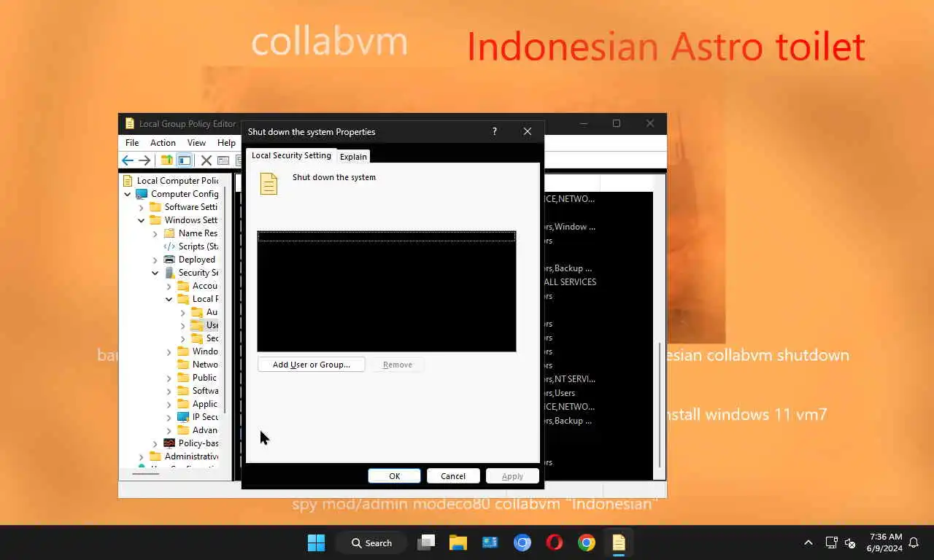934x560 pixels.
Task: Click the 7:36 AM clock in taskbar
Action: point(886,537)
